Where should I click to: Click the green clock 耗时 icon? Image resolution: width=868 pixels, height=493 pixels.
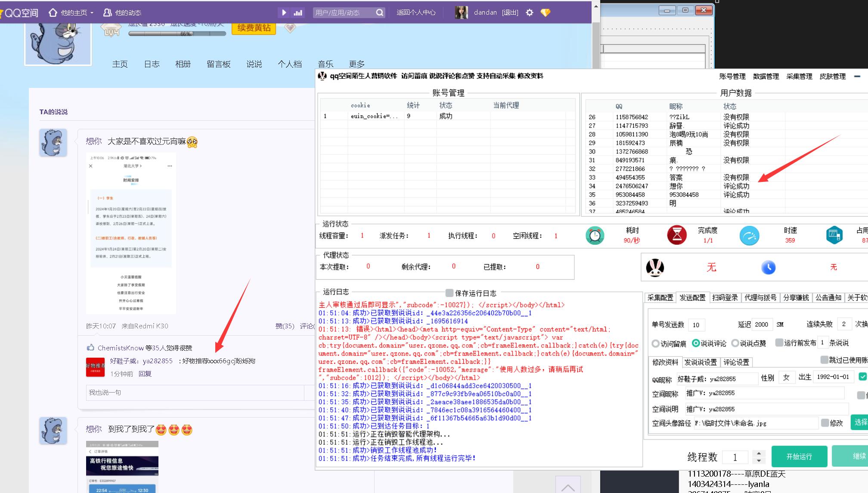[595, 235]
